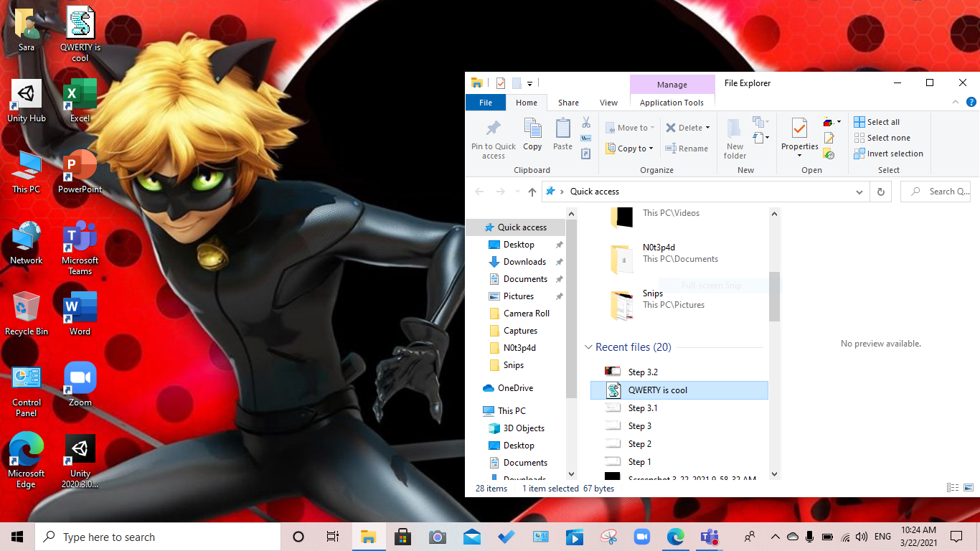Click New folder icon in Quick Access Toolbar
Screen dimensions: 980x551
516,83
